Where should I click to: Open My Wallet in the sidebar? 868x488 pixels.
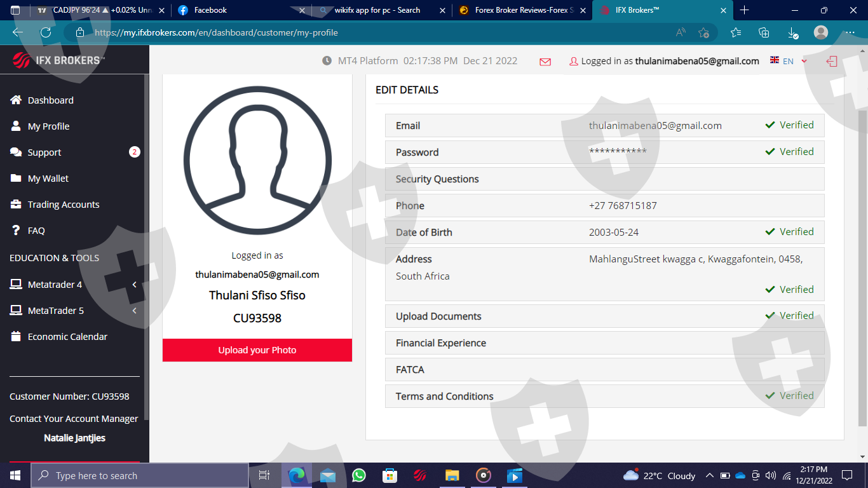[48, 179]
